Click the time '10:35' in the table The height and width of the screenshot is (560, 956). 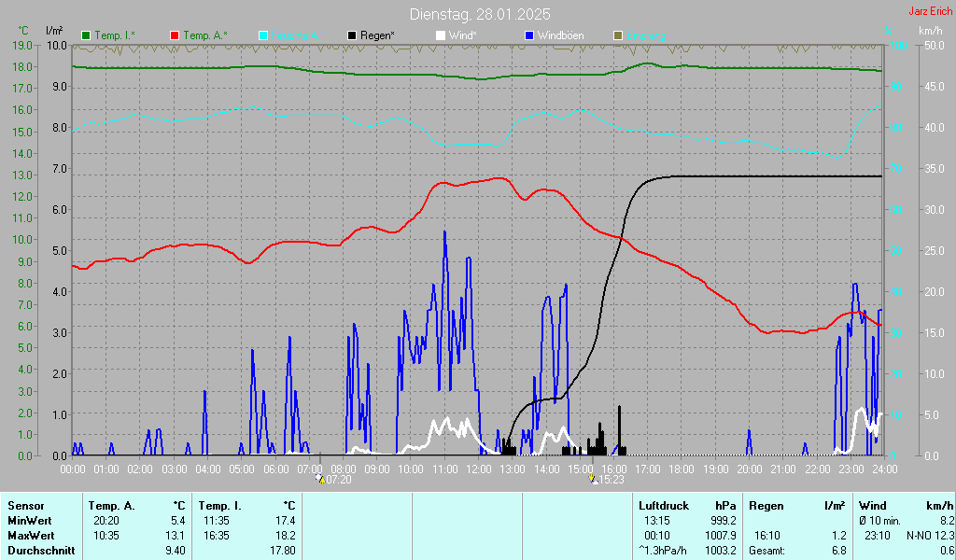tap(106, 536)
